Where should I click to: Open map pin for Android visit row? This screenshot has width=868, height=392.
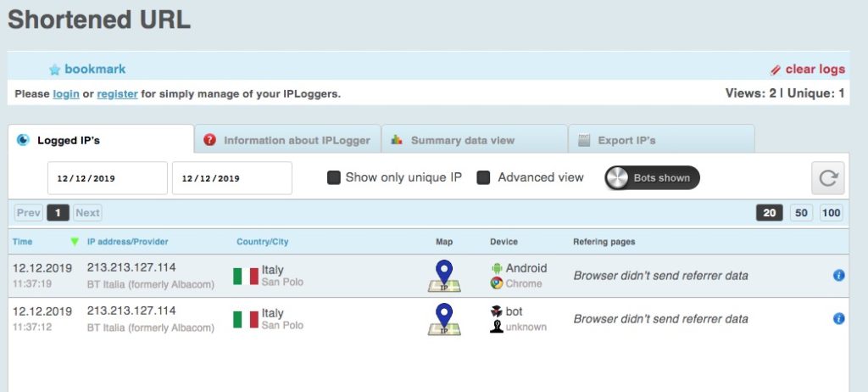pos(444,276)
